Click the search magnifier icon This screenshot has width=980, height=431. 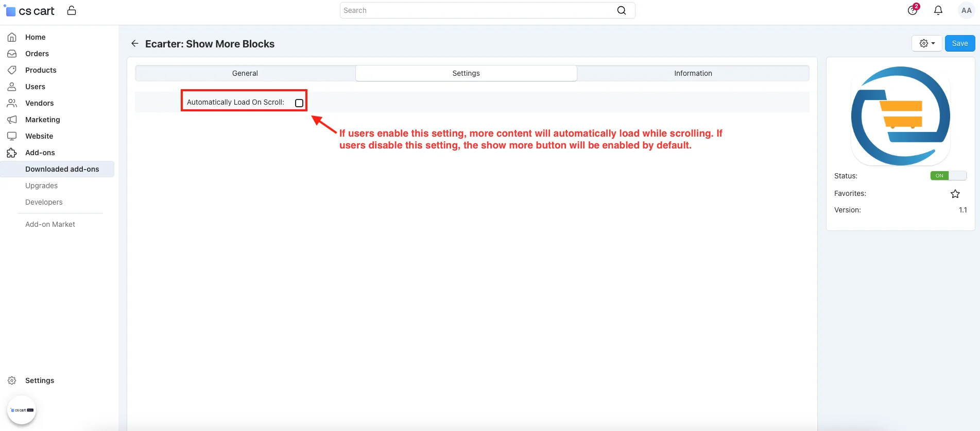(622, 10)
